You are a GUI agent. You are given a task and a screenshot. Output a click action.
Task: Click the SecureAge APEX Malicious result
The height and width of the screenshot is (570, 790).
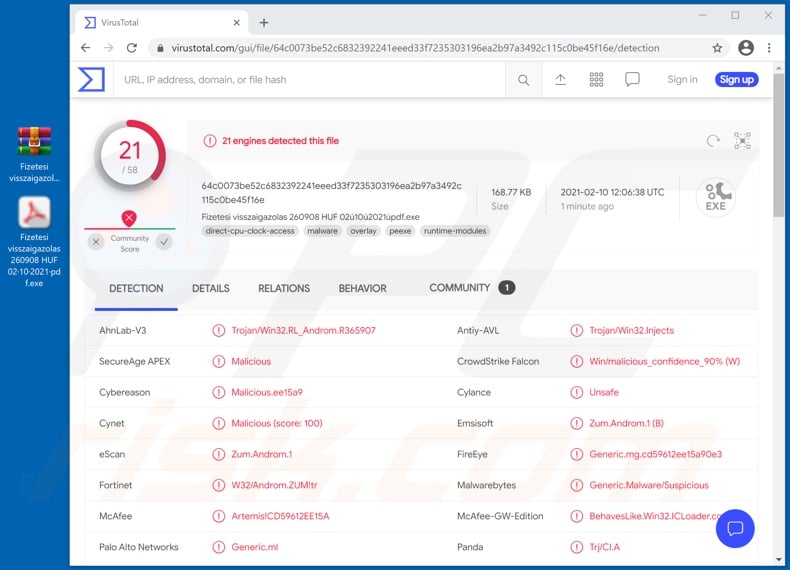(x=251, y=361)
